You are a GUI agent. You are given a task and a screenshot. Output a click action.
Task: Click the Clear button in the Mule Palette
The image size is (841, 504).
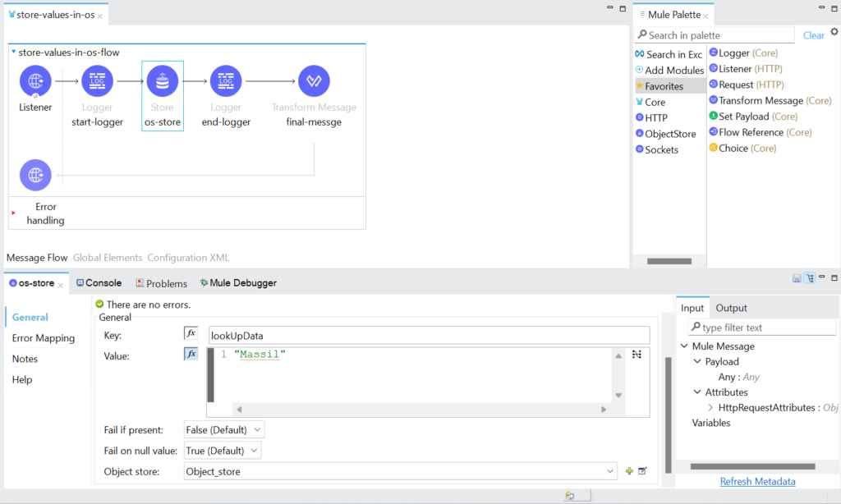click(813, 35)
